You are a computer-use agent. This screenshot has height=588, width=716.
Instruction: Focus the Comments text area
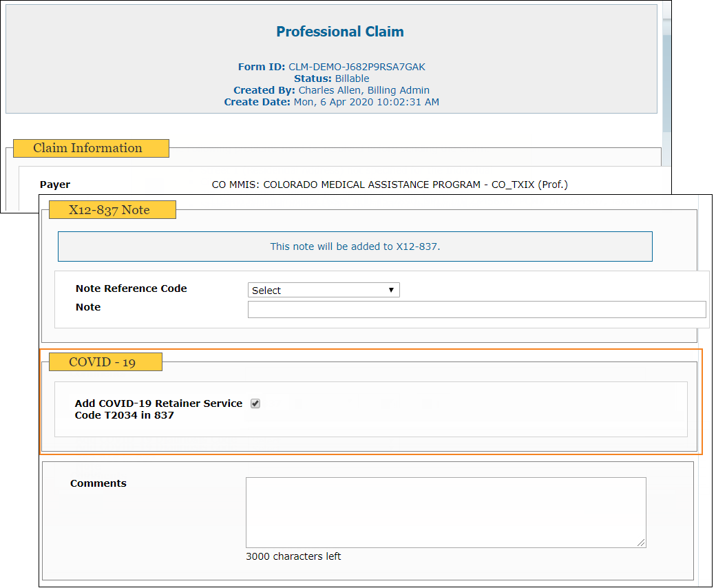pyautogui.click(x=445, y=512)
